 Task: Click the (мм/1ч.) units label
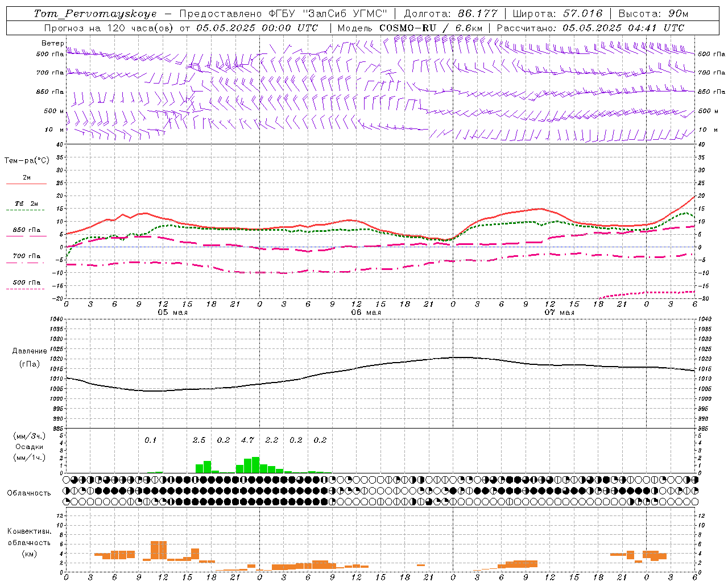pos(29,457)
